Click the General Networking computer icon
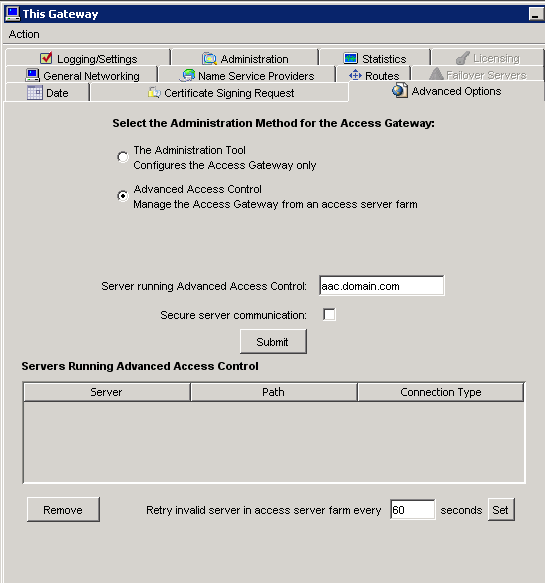Screen dimensions: 545x583 point(32,75)
